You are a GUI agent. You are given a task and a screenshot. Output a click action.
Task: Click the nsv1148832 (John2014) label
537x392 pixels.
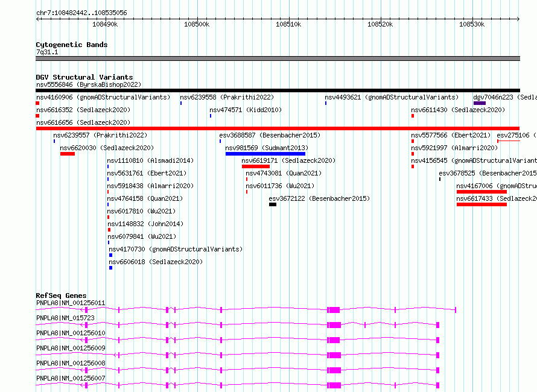[x=145, y=224]
